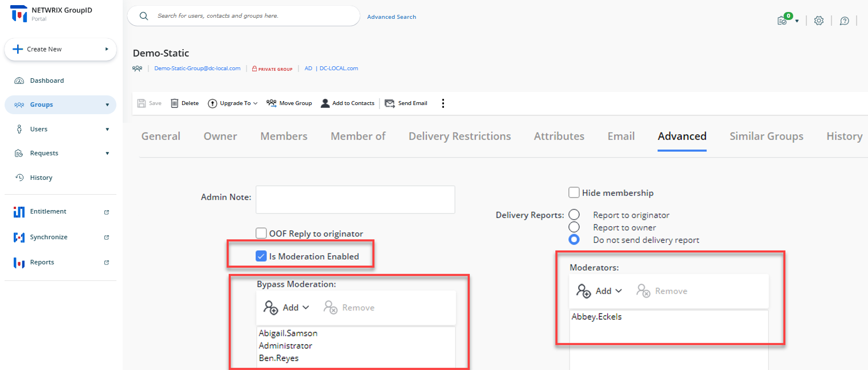The width and height of the screenshot is (868, 370).
Task: Open the pending requests notification icon
Action: (783, 20)
